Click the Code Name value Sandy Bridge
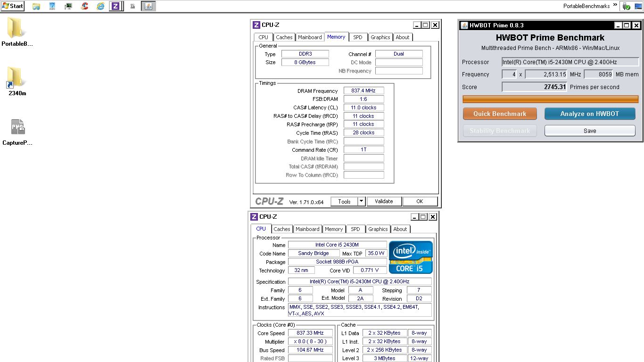 pos(314,254)
